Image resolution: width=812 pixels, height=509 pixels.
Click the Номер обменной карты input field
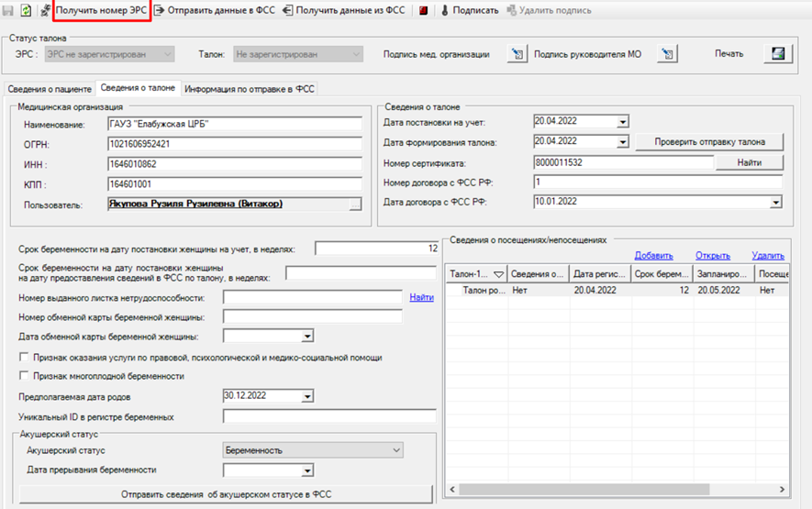tap(312, 317)
